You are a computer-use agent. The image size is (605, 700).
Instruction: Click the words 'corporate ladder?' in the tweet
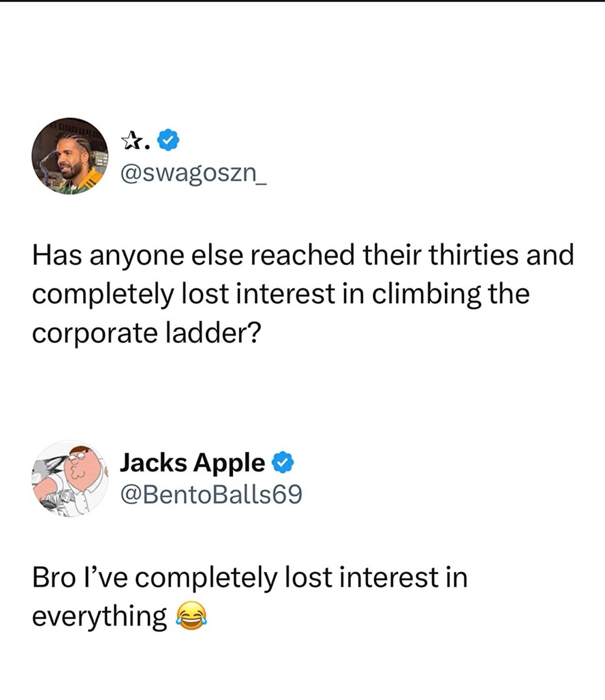click(146, 333)
